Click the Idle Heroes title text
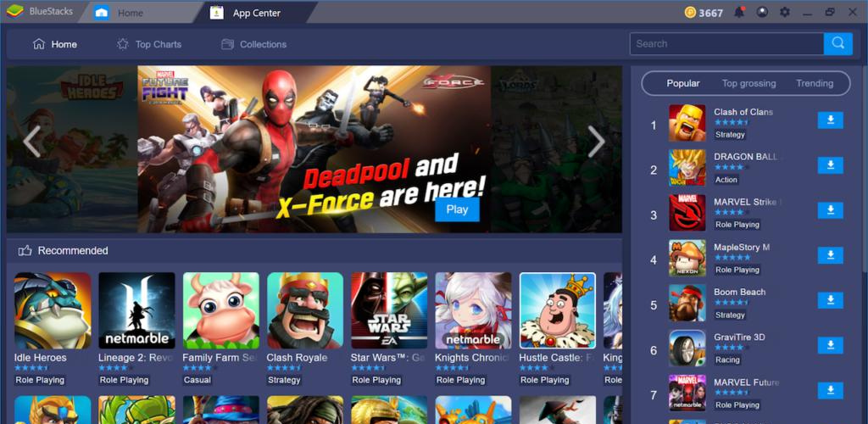The image size is (868, 424). click(41, 358)
